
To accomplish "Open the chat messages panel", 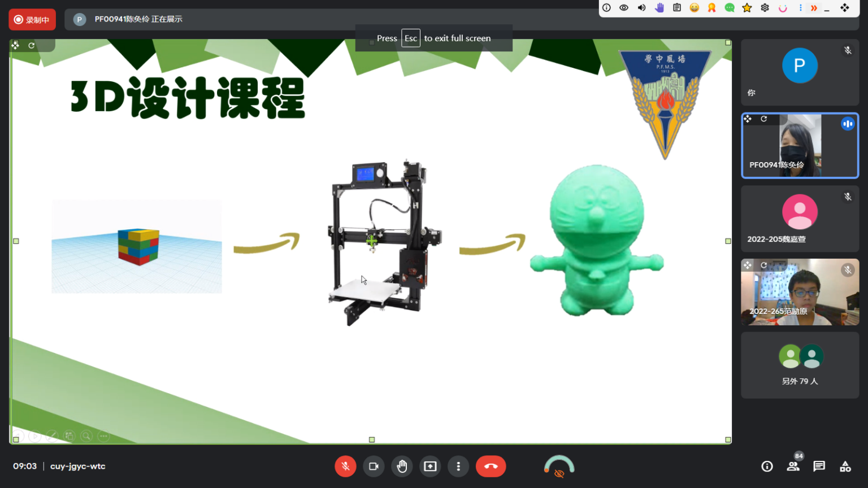I will coord(819,467).
